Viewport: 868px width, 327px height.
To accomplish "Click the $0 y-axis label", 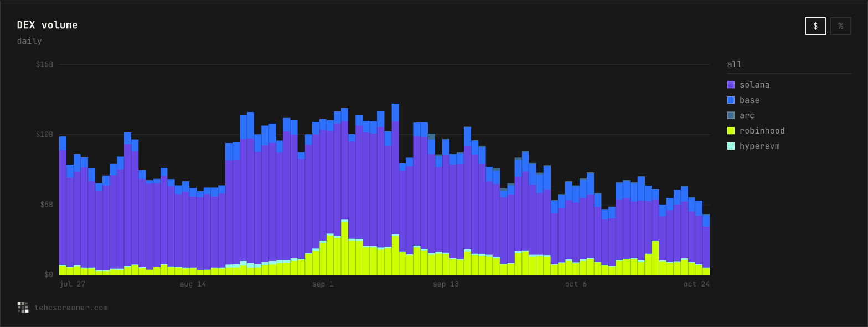I will pyautogui.click(x=49, y=274).
